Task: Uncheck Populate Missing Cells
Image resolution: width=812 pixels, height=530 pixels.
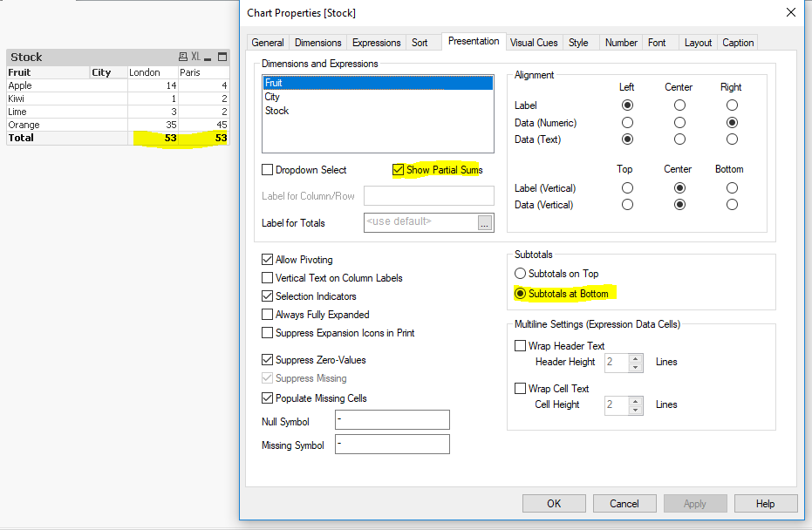Action: tap(267, 398)
